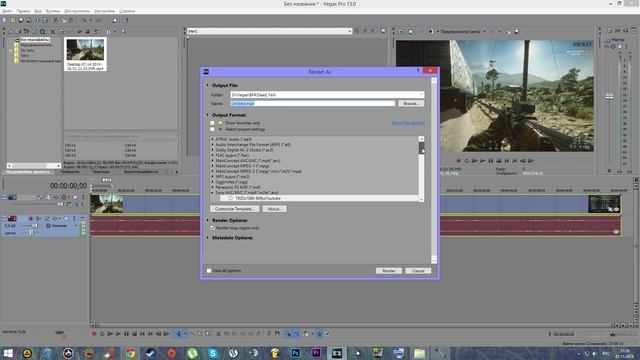Collapse Sony AVC/MVC format group
Viewport: 640px width, 360px height.
tap(212, 193)
